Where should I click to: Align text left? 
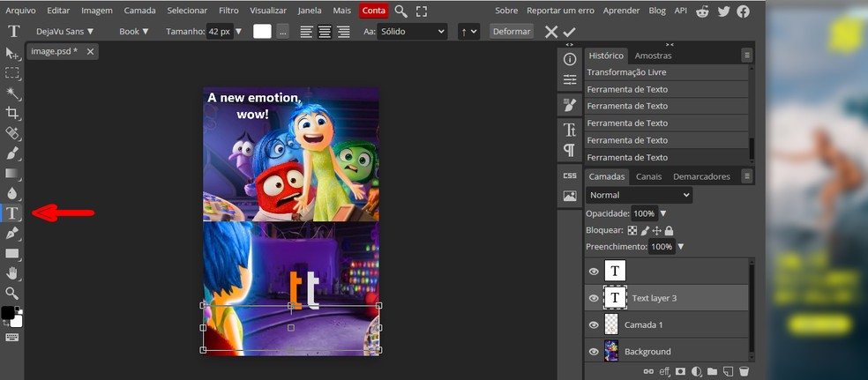click(x=306, y=32)
